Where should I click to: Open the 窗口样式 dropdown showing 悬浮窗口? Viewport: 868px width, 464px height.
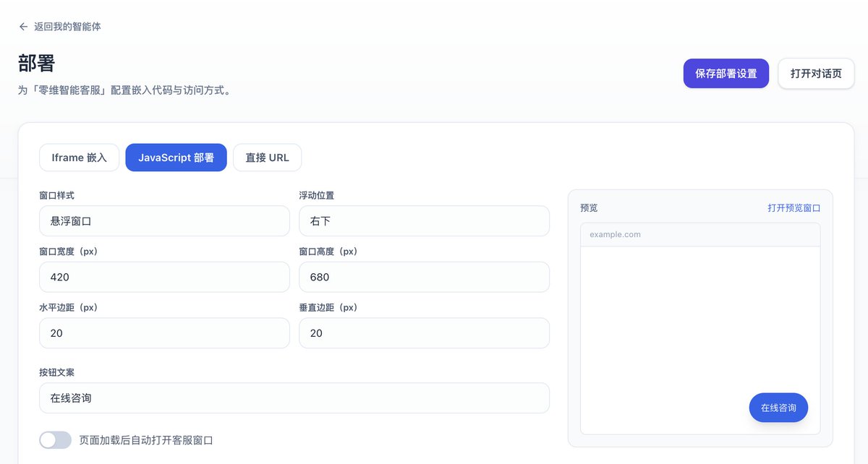pyautogui.click(x=164, y=221)
